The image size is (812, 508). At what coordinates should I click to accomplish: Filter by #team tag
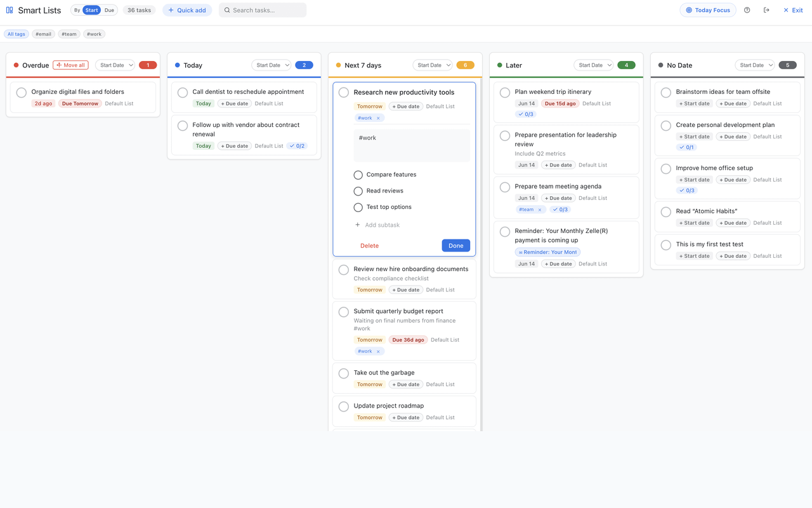69,34
